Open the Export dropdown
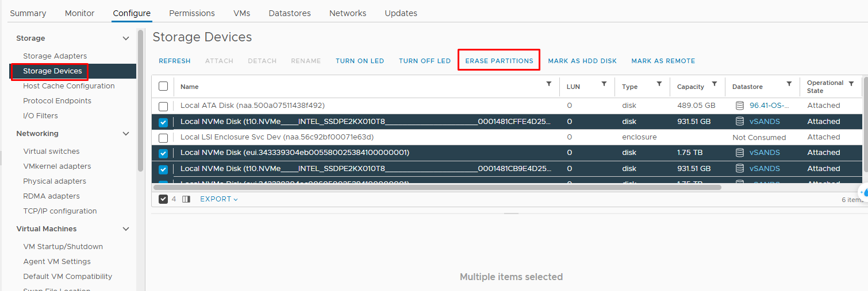The image size is (868, 291). (218, 199)
